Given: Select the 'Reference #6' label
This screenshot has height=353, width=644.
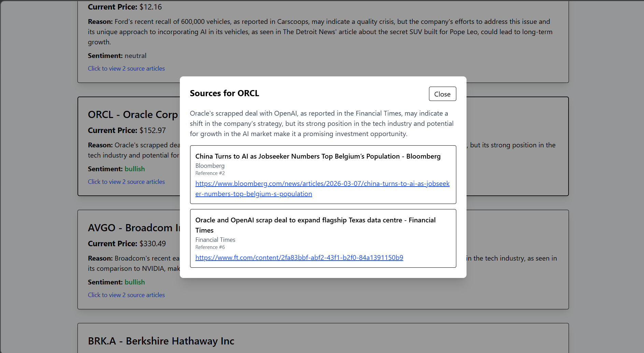Looking at the screenshot, I should coord(210,247).
